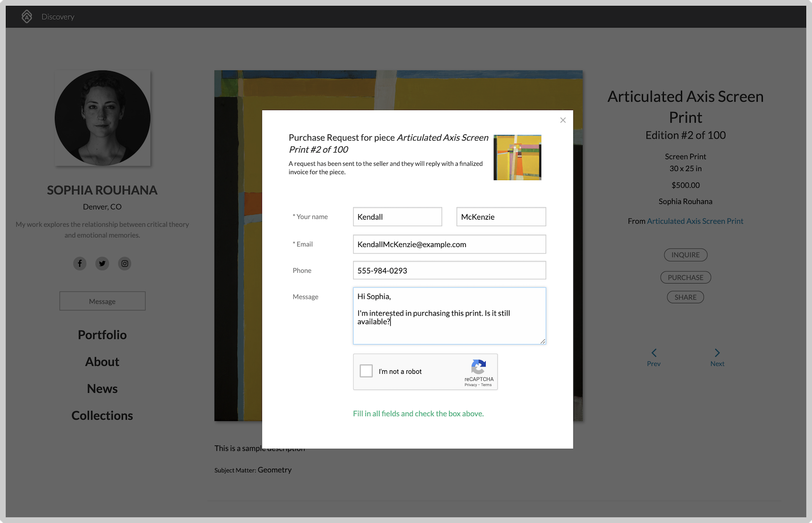Viewport: 812px width, 523px height.
Task: Click the Discovery site logo
Action: point(27,16)
